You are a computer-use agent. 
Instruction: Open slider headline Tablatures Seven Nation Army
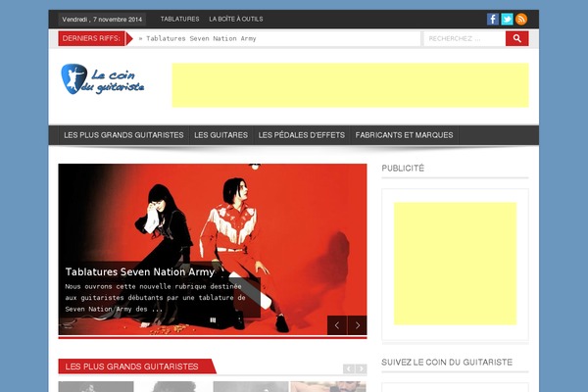(x=140, y=271)
